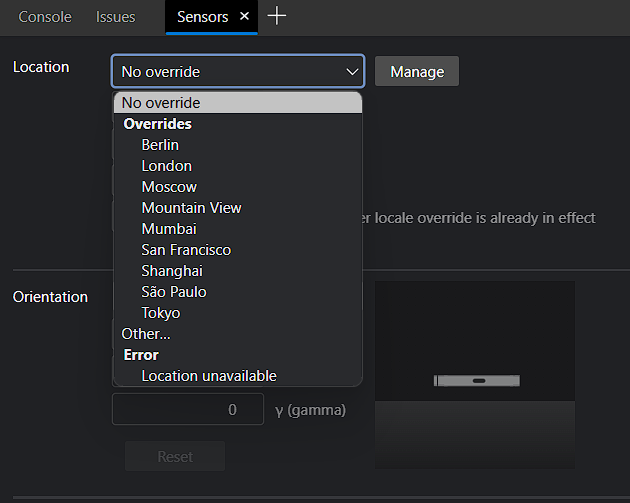This screenshot has width=630, height=503.
Task: Choose San Francisco location override
Action: pyautogui.click(x=186, y=250)
